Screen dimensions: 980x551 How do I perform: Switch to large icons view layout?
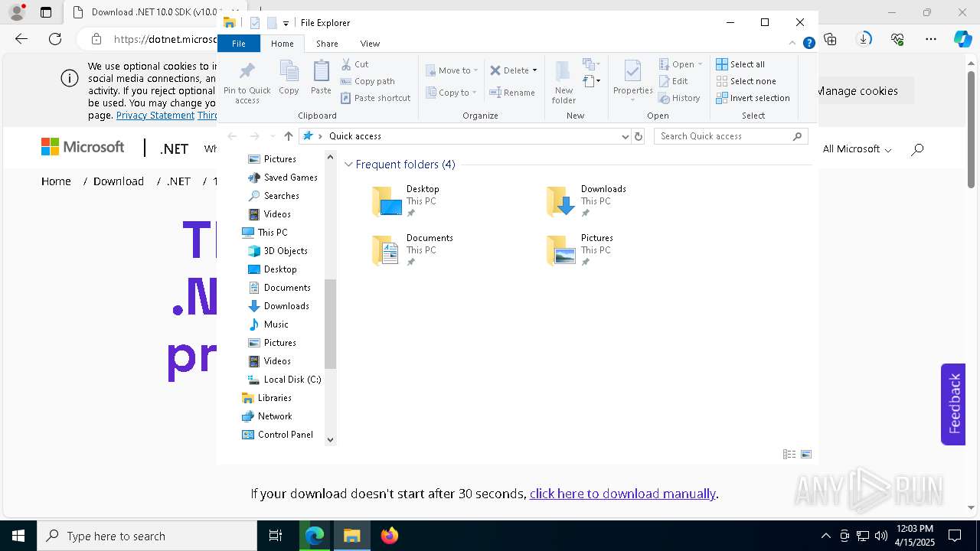tap(806, 454)
